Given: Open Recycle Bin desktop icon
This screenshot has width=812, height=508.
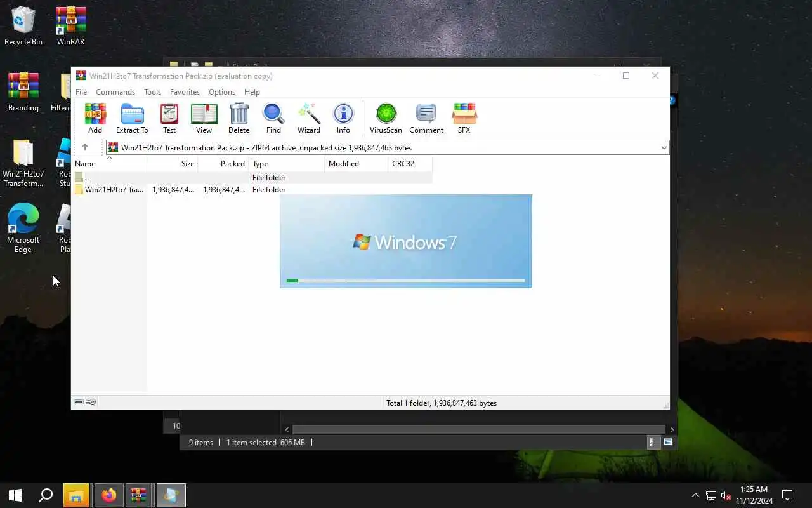Looking at the screenshot, I should (23, 26).
